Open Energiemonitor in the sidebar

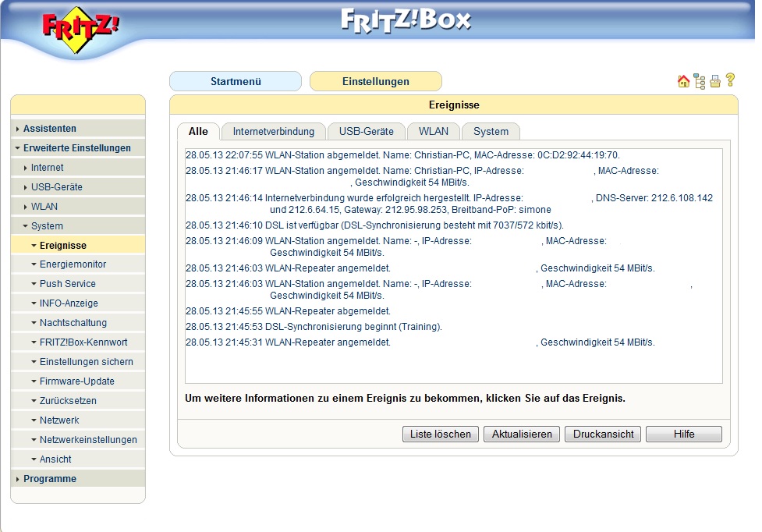(78, 264)
